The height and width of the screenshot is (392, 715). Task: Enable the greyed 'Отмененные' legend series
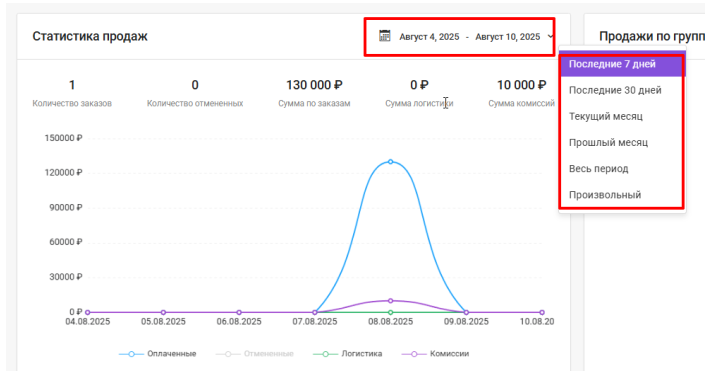click(x=254, y=354)
